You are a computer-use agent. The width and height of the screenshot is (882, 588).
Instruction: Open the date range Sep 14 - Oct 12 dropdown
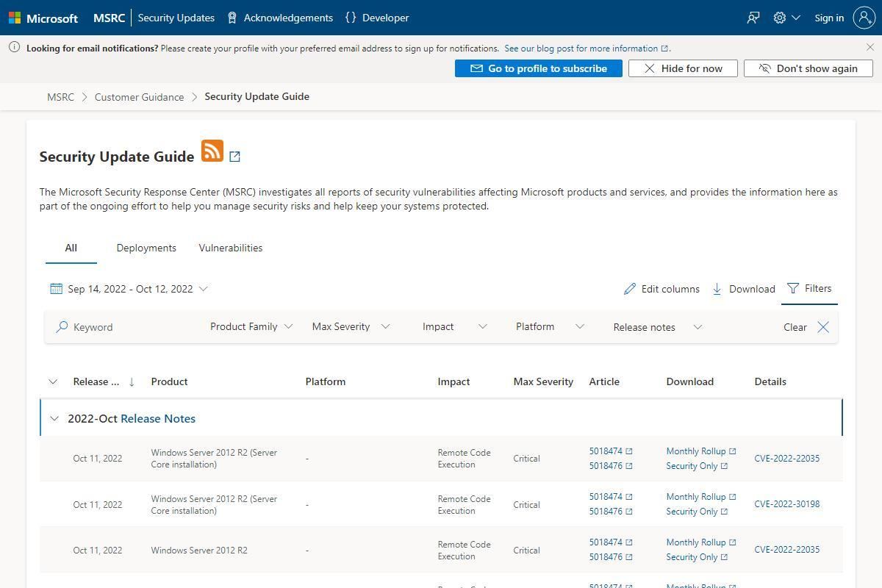tap(129, 289)
